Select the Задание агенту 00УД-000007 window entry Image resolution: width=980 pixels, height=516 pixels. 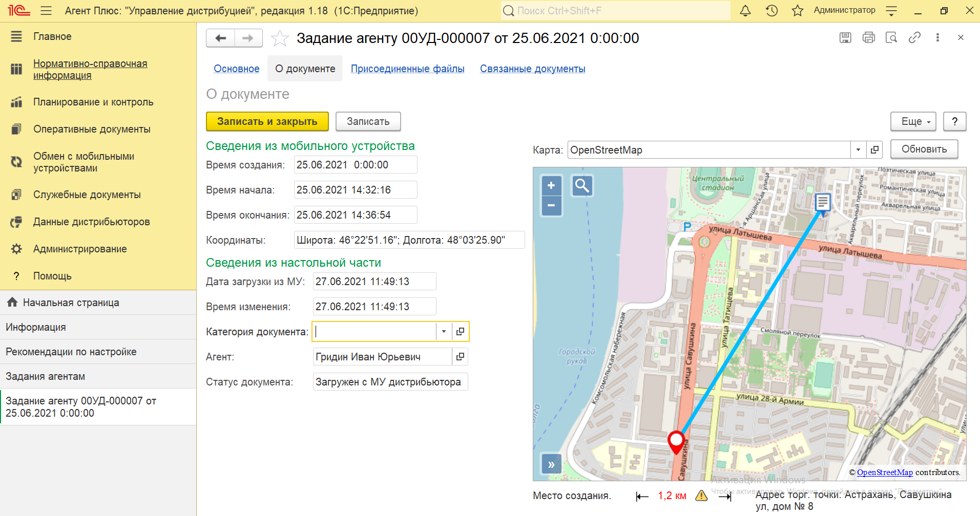98,407
